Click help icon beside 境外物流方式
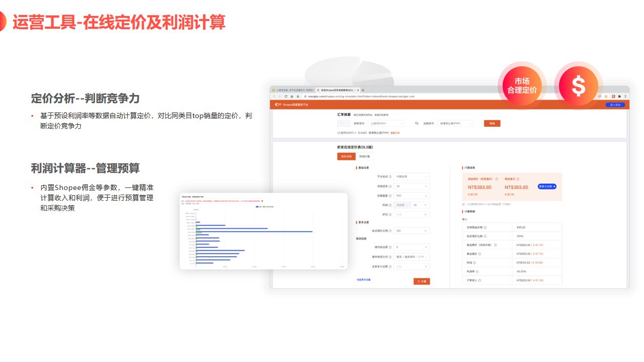 [x=390, y=257]
